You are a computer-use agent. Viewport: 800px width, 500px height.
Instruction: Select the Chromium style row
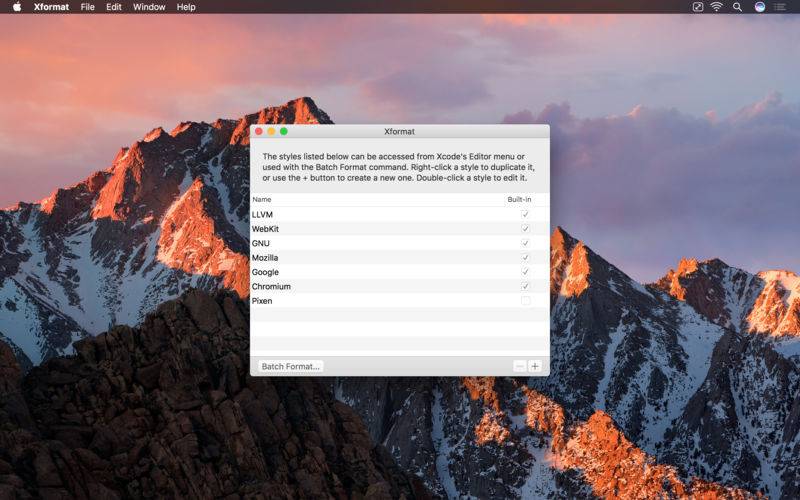click(x=399, y=286)
